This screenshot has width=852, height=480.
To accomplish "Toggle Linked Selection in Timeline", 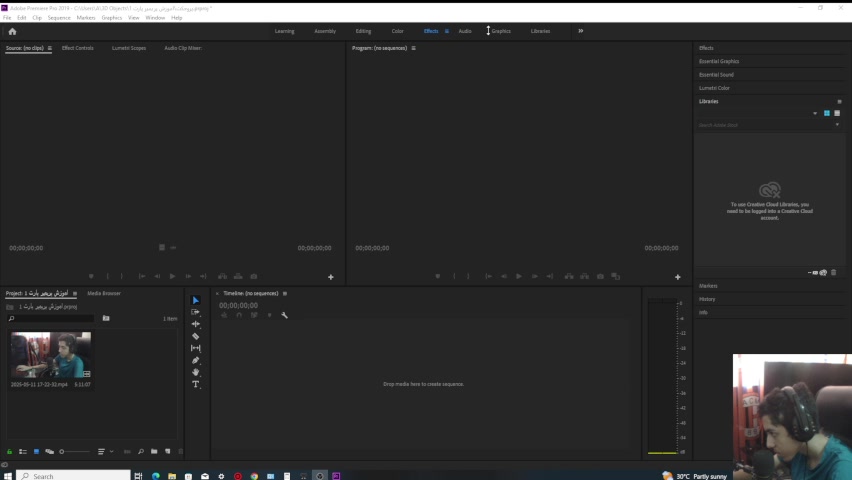I will tap(254, 315).
